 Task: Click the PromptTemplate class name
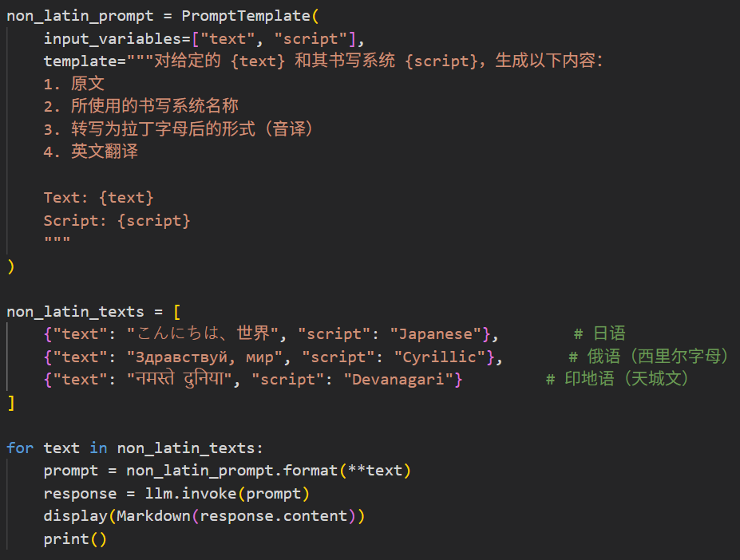pyautogui.click(x=246, y=16)
